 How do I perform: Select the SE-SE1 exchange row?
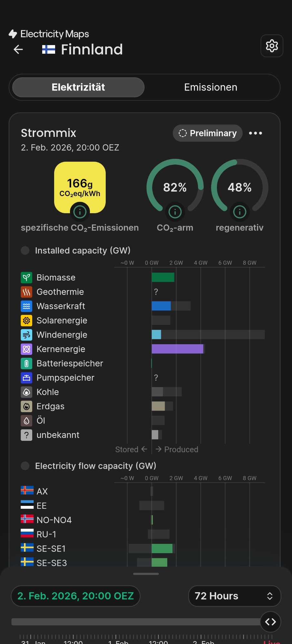click(52, 548)
